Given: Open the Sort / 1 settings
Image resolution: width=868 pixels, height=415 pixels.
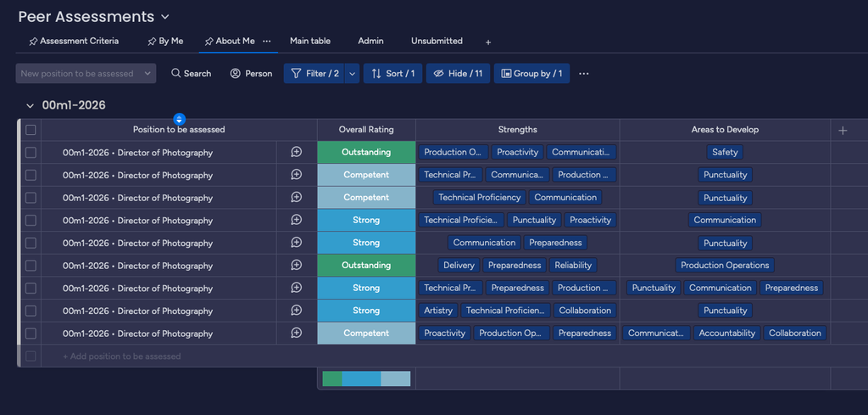Looking at the screenshot, I should pos(392,74).
